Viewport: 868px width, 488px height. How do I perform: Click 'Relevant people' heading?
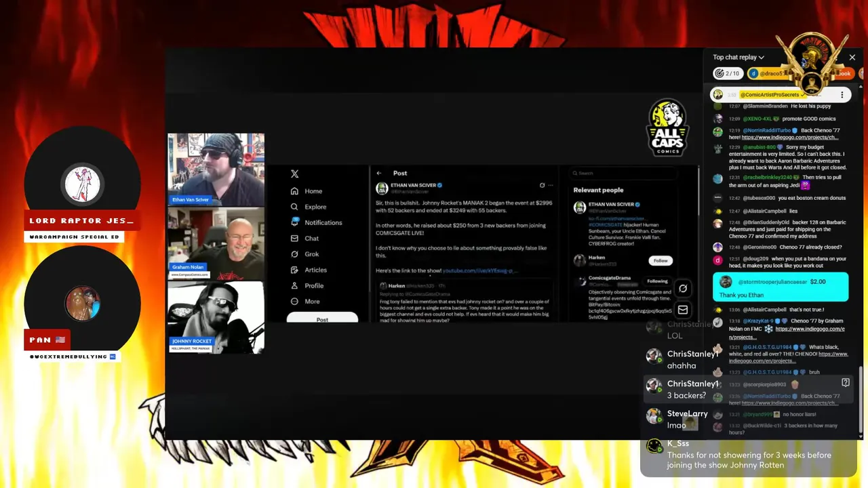point(598,190)
